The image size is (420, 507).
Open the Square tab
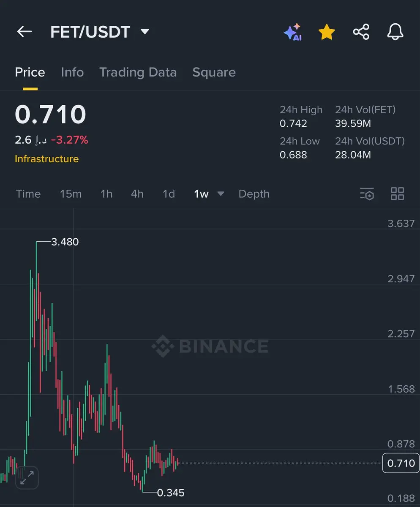click(214, 72)
